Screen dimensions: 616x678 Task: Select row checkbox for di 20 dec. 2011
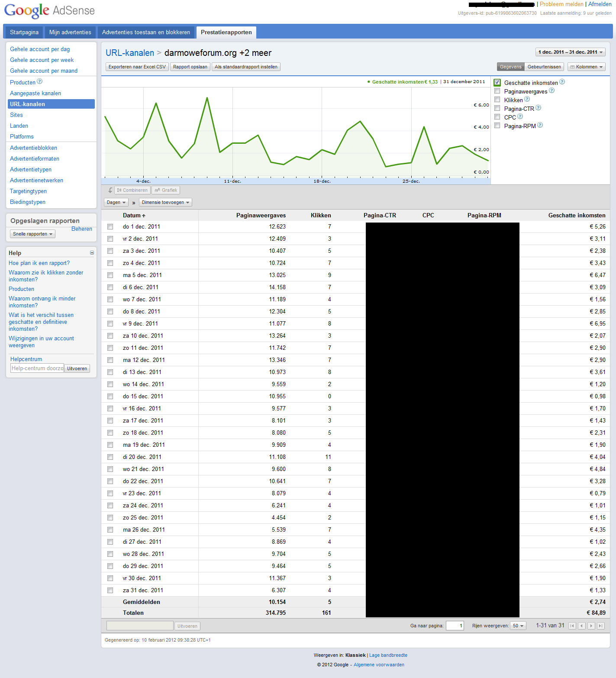tap(110, 457)
